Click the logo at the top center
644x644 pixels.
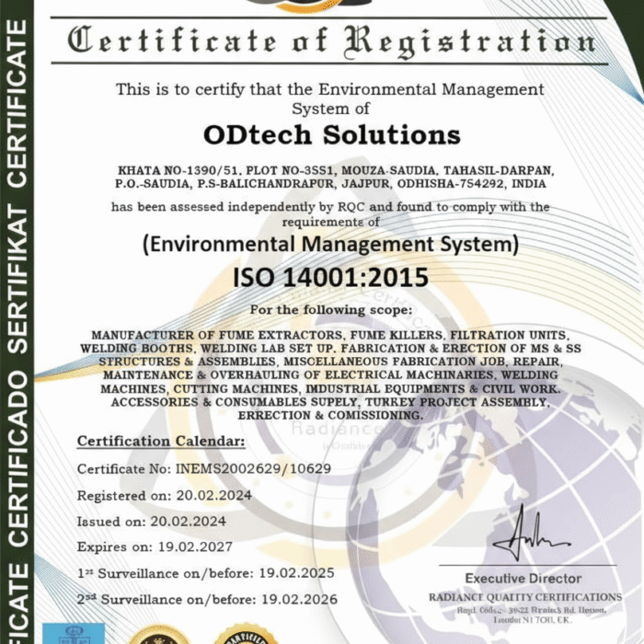click(x=321, y=6)
